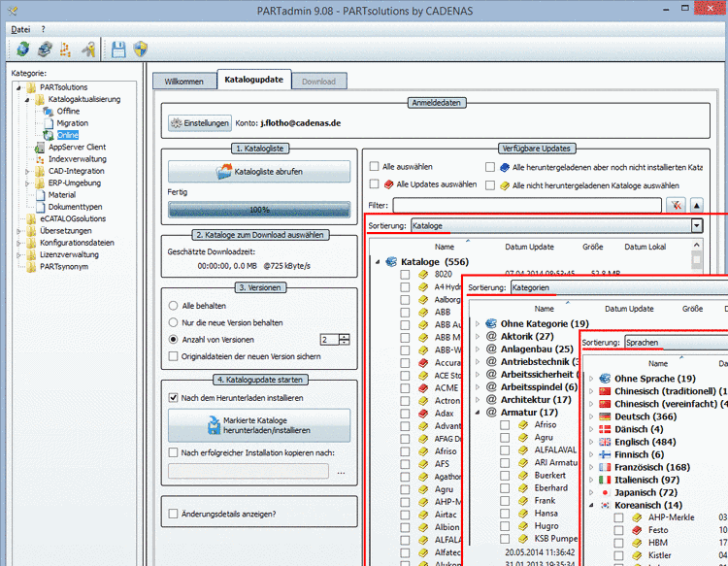Select Dokumenttypen in category tree
The image size is (728, 566).
pyautogui.click(x=75, y=207)
